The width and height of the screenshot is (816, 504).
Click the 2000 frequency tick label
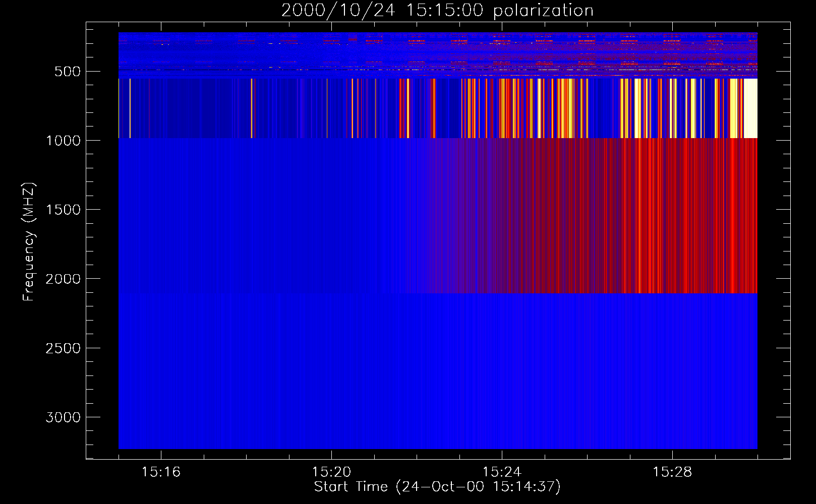pos(63,279)
